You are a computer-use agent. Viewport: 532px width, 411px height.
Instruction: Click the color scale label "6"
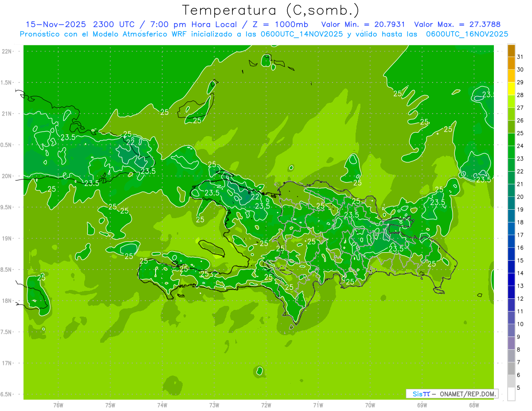tap(519, 375)
